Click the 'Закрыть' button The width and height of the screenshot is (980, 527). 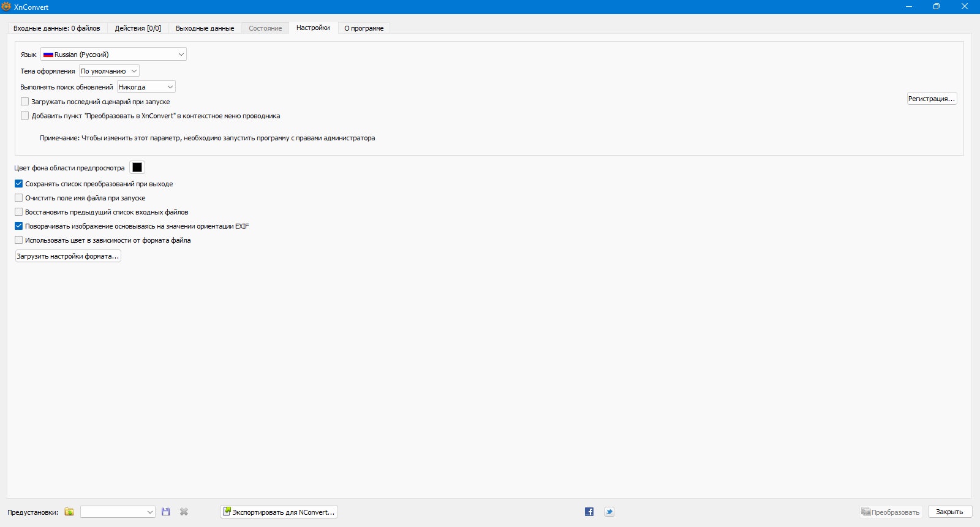tap(949, 512)
